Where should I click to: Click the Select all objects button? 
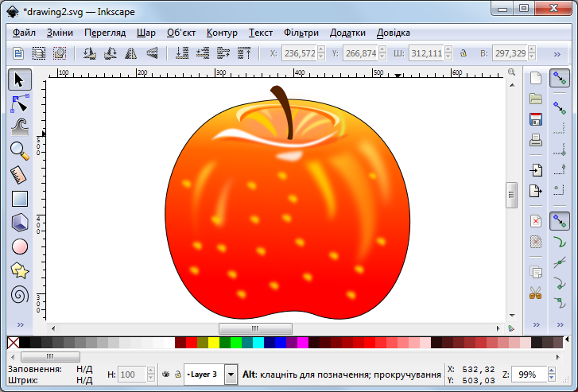tap(19, 54)
